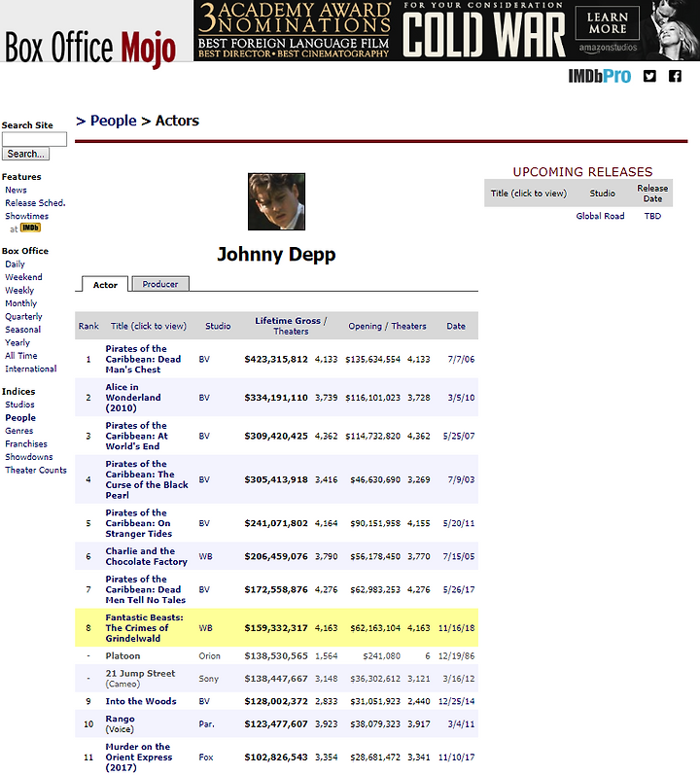
Task: Select the Actor tab
Action: 105,284
